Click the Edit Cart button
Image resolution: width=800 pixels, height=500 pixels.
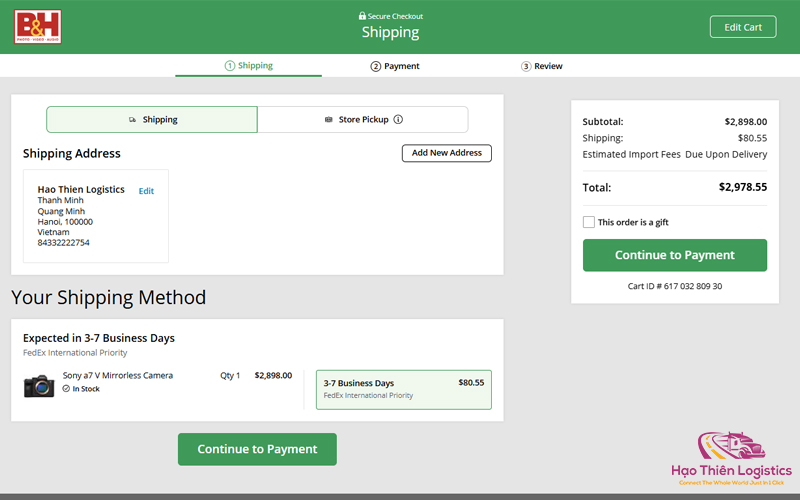(x=743, y=27)
